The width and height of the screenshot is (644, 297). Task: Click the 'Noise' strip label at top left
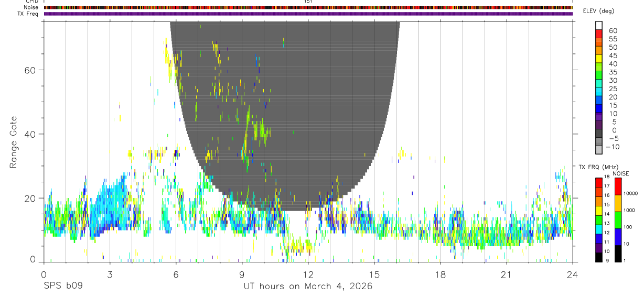31,7
